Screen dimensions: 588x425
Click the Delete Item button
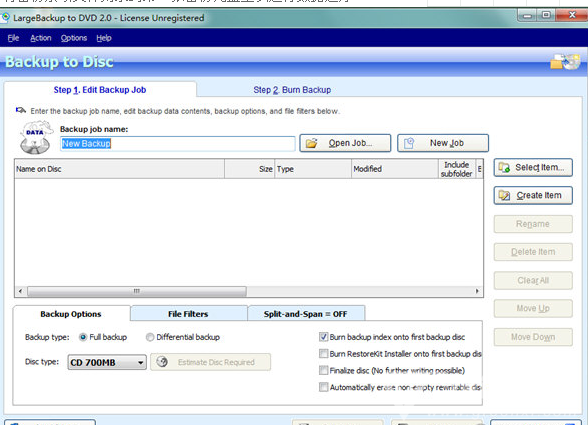click(533, 252)
